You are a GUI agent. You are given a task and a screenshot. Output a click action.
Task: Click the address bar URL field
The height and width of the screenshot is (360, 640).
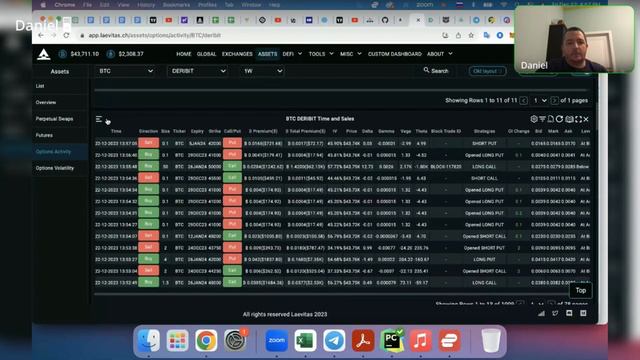coord(257,36)
